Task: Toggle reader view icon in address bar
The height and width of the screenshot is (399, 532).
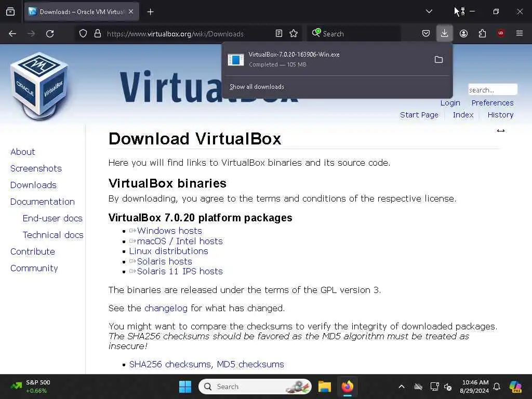Action: [x=279, y=34]
